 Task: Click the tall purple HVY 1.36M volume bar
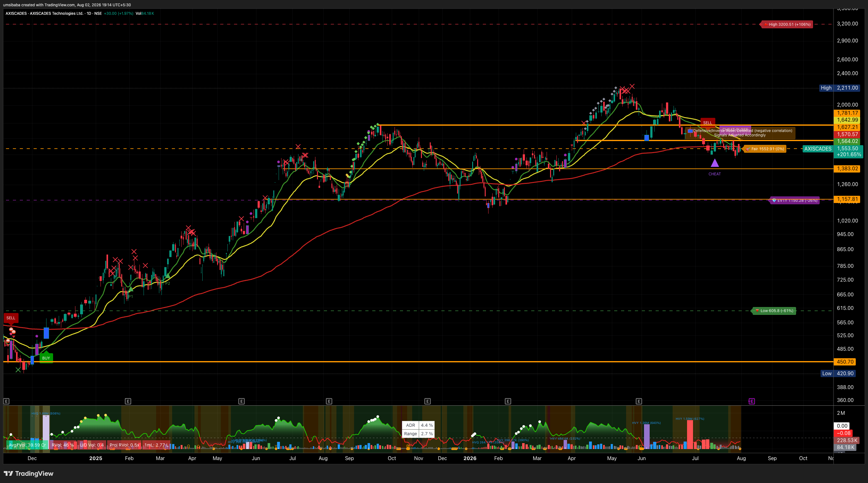[647, 436]
